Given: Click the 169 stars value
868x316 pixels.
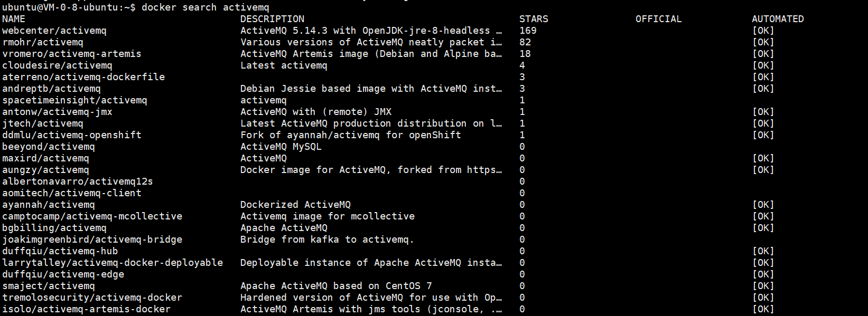Looking at the screenshot, I should (528, 31).
